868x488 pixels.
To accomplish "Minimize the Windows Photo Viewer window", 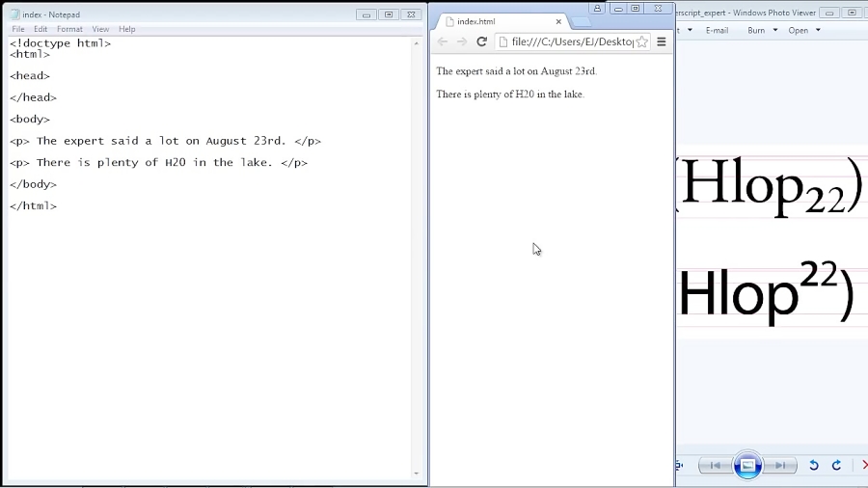I will click(x=829, y=13).
